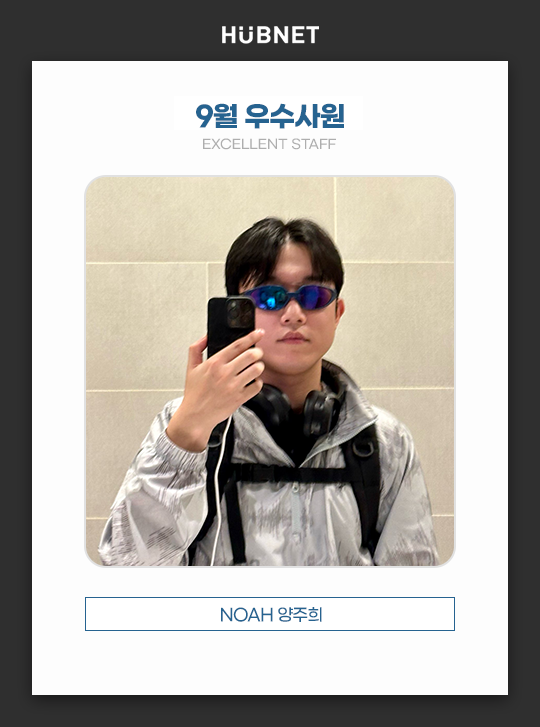Click the metal ring on backpack strap
The width and height of the screenshot is (540, 727).
pyautogui.click(x=362, y=447)
